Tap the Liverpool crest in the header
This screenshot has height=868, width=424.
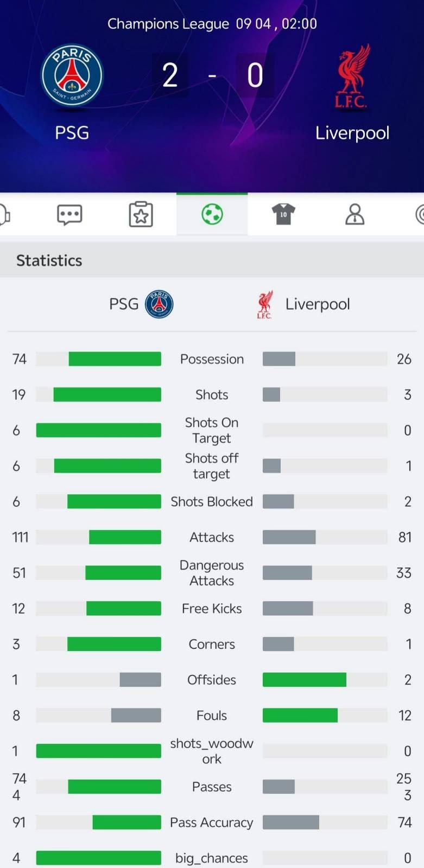[352, 76]
